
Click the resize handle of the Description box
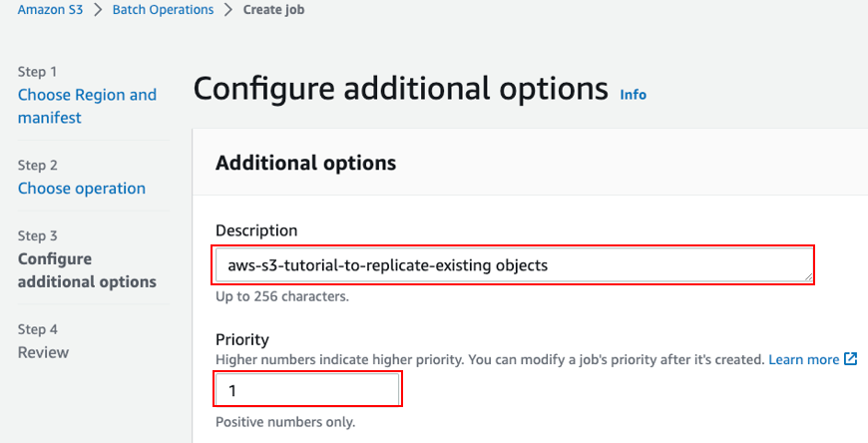click(x=808, y=276)
